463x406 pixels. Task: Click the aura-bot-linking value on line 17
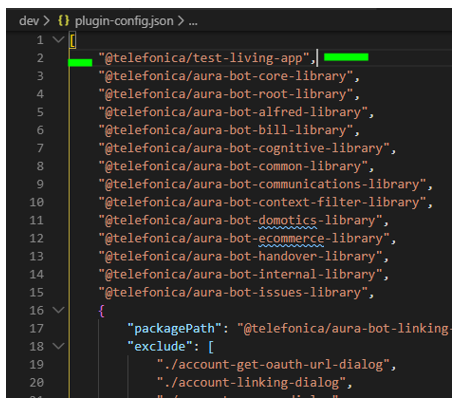[x=344, y=328]
